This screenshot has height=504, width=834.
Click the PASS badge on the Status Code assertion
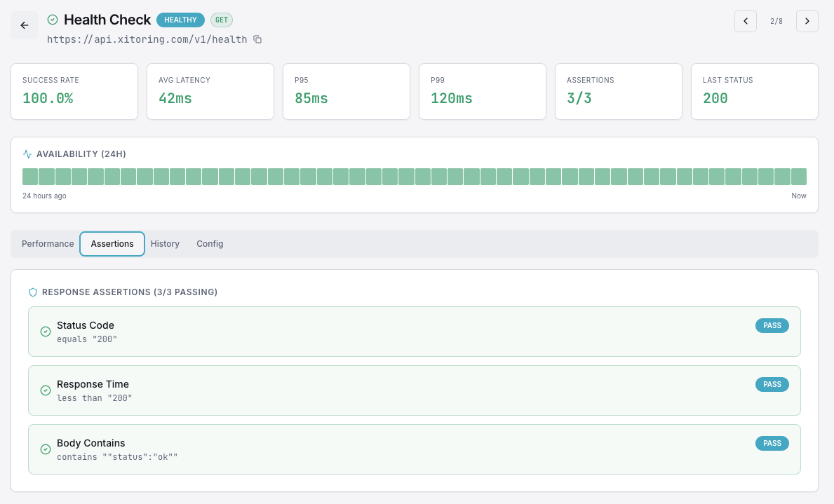click(772, 325)
